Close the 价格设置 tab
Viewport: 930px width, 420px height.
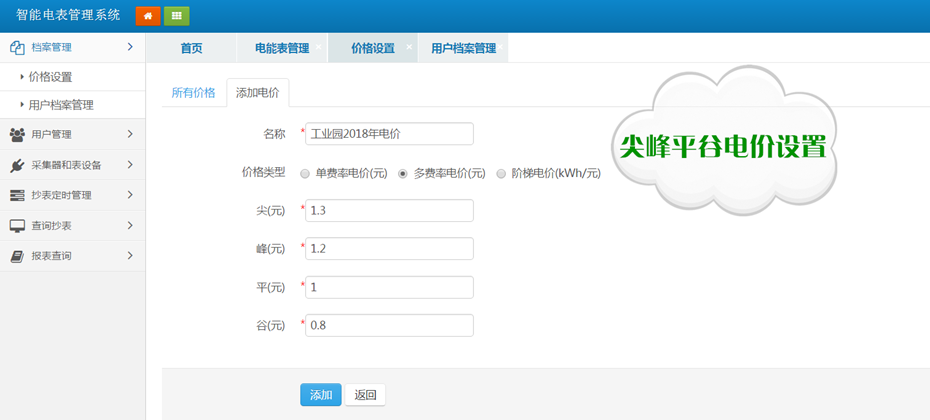click(x=409, y=48)
